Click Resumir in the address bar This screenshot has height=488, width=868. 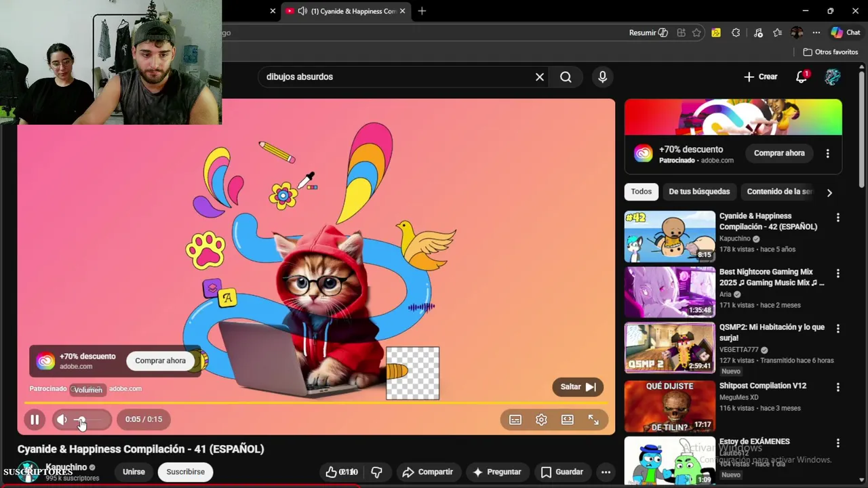(648, 33)
